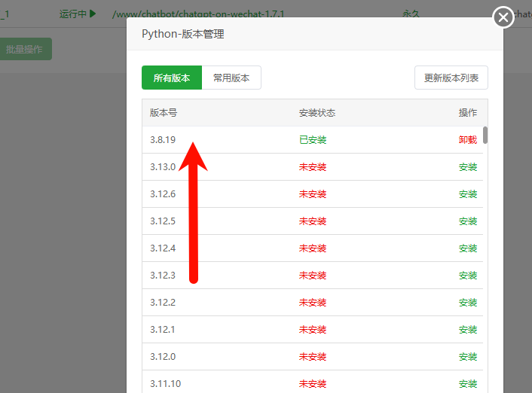Install Python 3.12.6
532x393 pixels.
point(467,194)
